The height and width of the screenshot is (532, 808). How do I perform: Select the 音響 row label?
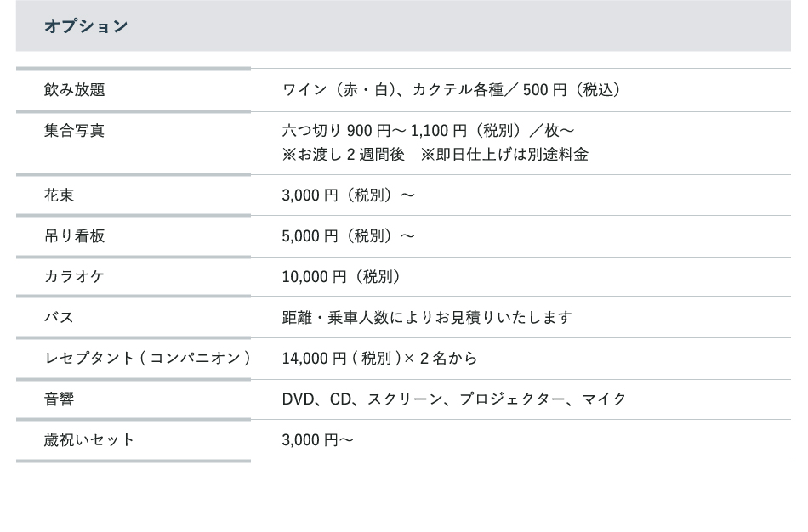60,399
